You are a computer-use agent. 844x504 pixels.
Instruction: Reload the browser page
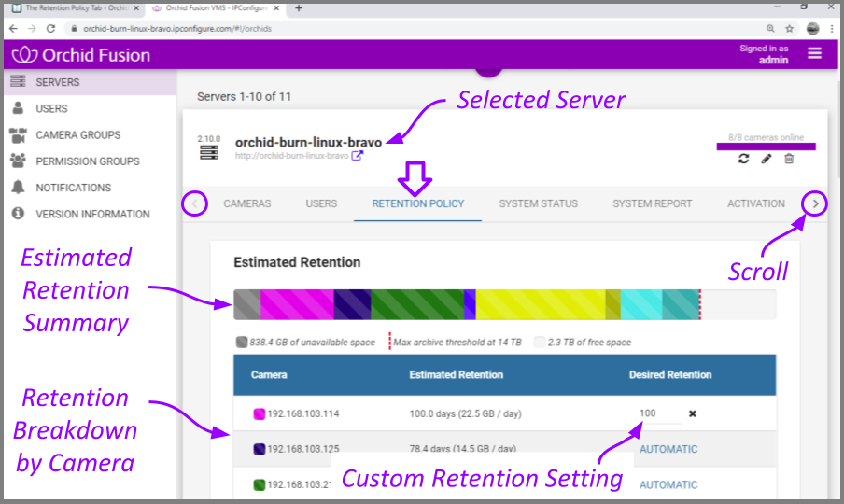[x=50, y=29]
